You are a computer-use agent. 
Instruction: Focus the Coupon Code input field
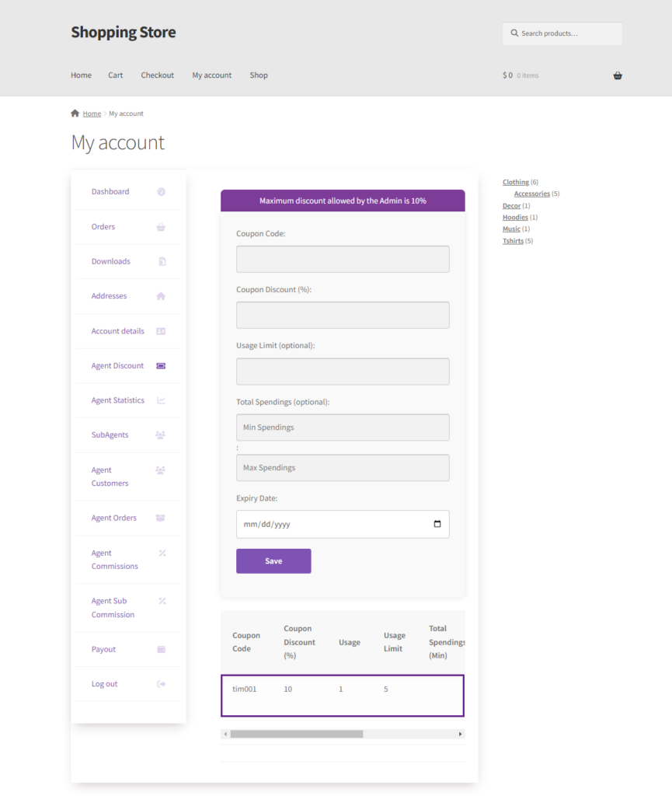coord(343,259)
